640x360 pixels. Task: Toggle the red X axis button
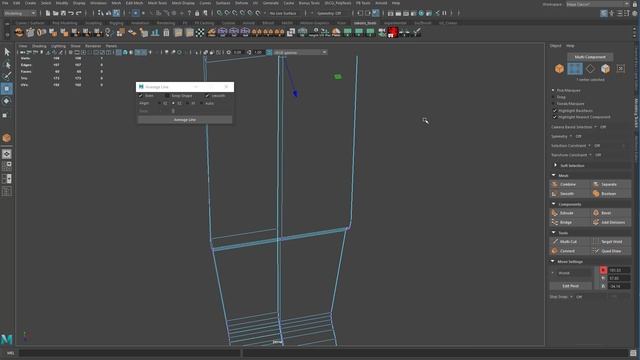pos(603,270)
